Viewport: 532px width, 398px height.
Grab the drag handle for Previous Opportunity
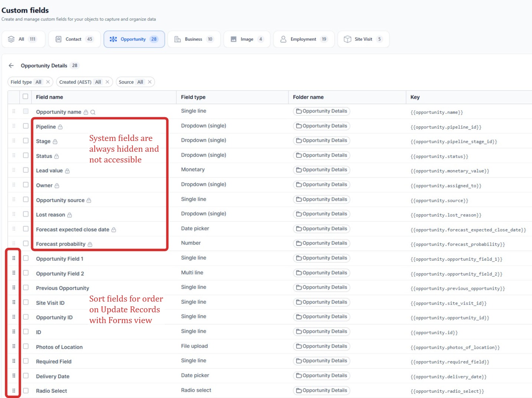point(14,287)
